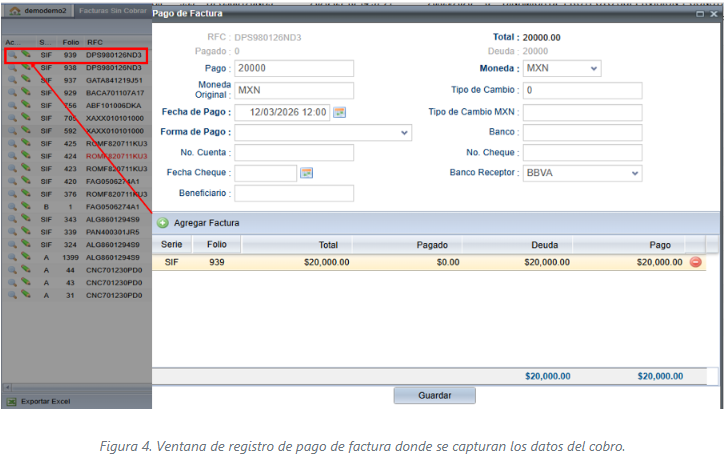Viewport: 728px width, 455px height.
Task: Remove invoice 939 with red minus icon
Action: (695, 262)
